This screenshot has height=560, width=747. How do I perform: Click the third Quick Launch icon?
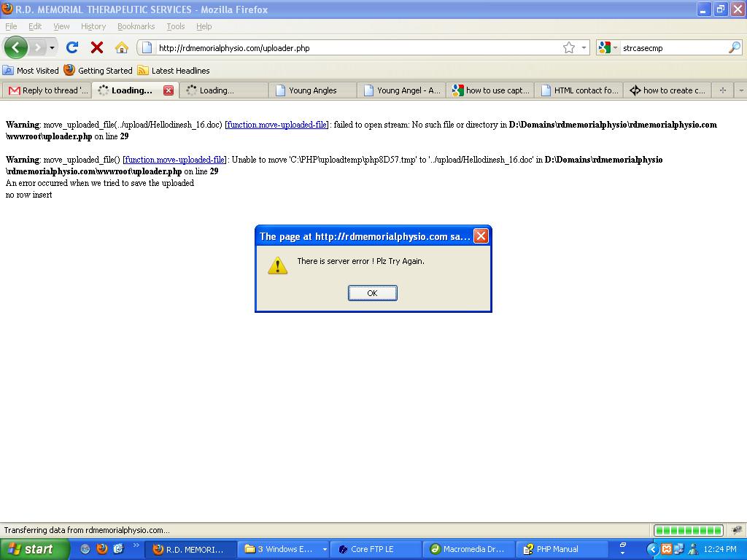(x=119, y=549)
